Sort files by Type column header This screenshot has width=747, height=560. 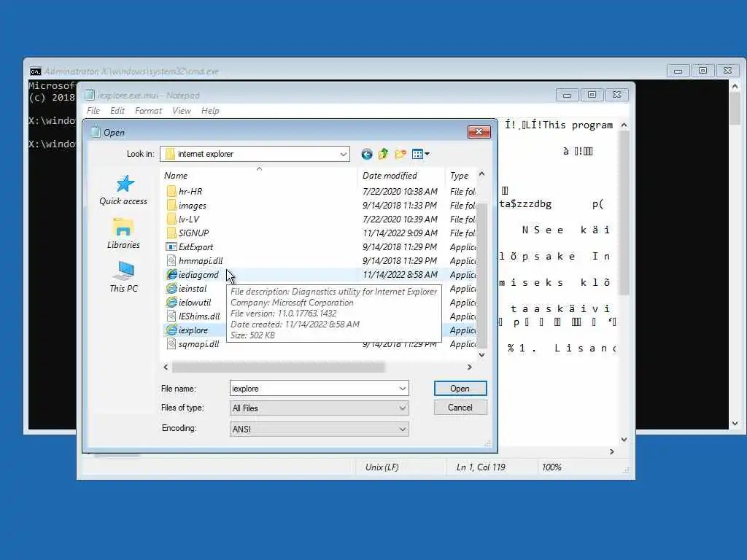pos(461,175)
